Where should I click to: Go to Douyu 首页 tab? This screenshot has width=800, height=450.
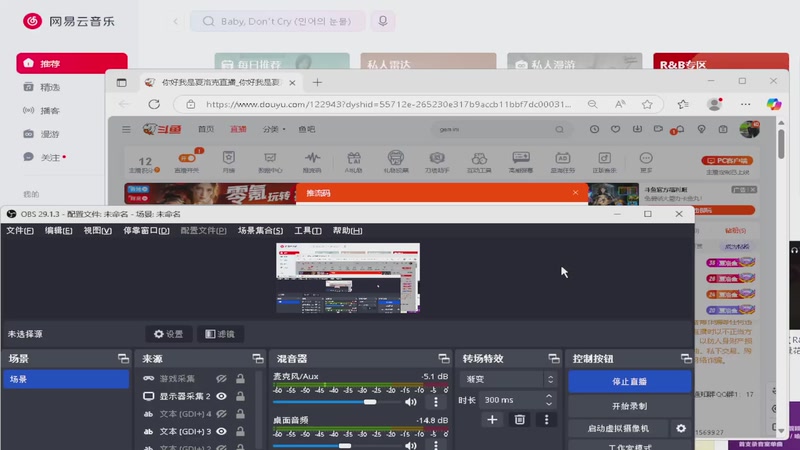pyautogui.click(x=206, y=130)
